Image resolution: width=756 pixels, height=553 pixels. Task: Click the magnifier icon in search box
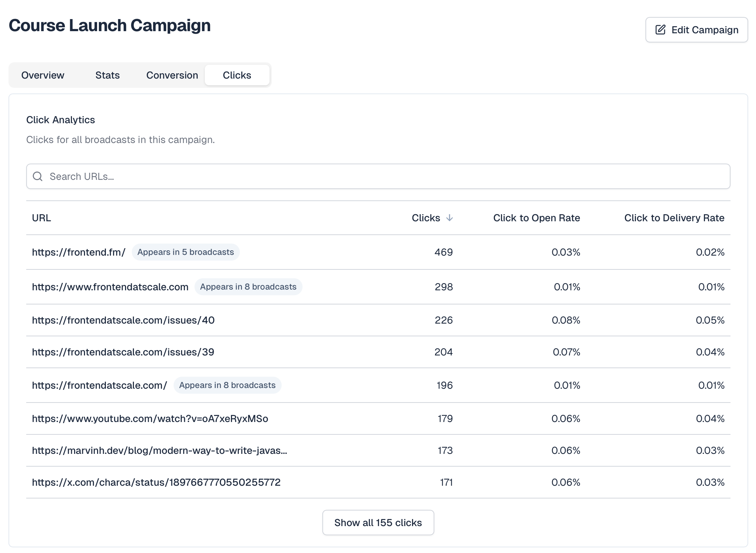38,176
